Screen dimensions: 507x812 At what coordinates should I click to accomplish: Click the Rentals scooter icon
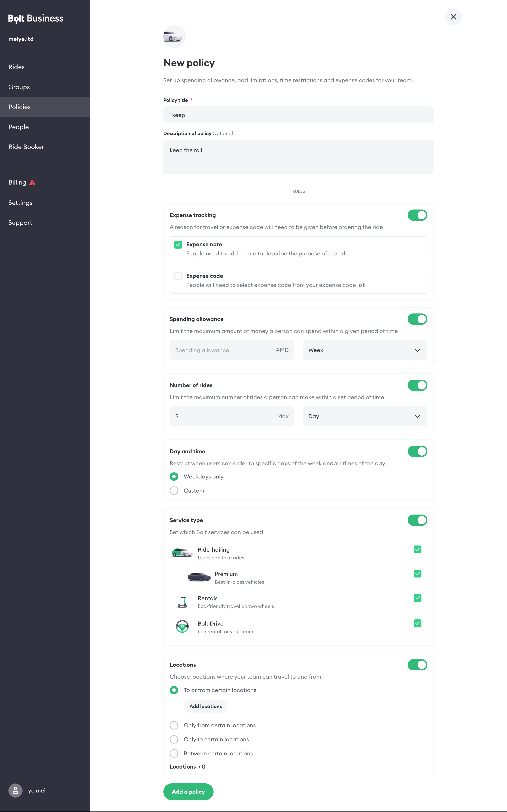click(x=182, y=602)
